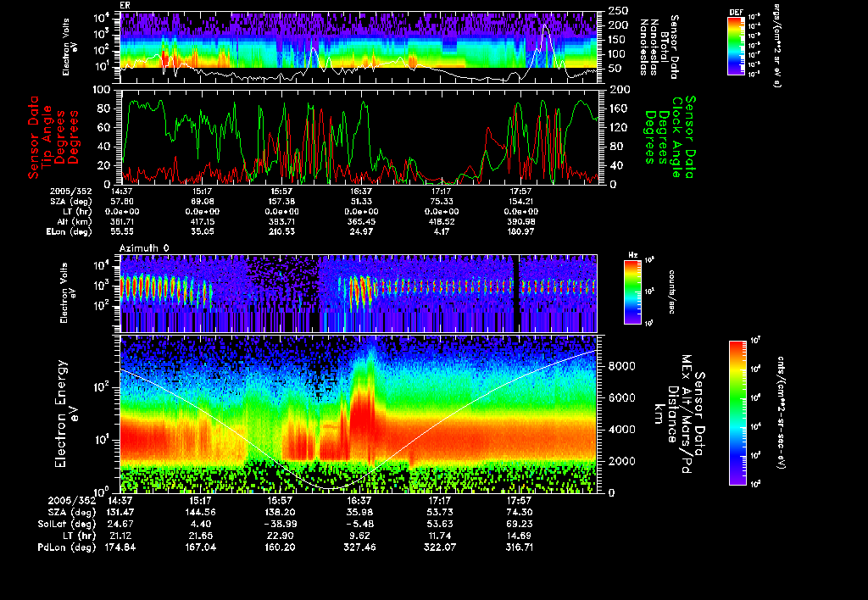This screenshot has height=600, width=868.
Task: Click the altitude value 417.15
Action: pos(202,221)
